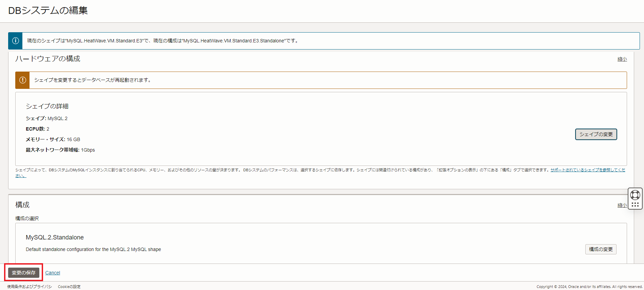The image size is (644, 290).
Task: Click the MySQL.2.Standalone configuration name
Action: tap(55, 237)
